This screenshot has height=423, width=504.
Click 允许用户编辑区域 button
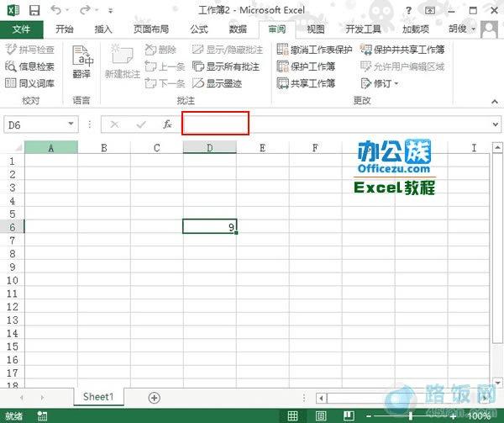(x=402, y=66)
